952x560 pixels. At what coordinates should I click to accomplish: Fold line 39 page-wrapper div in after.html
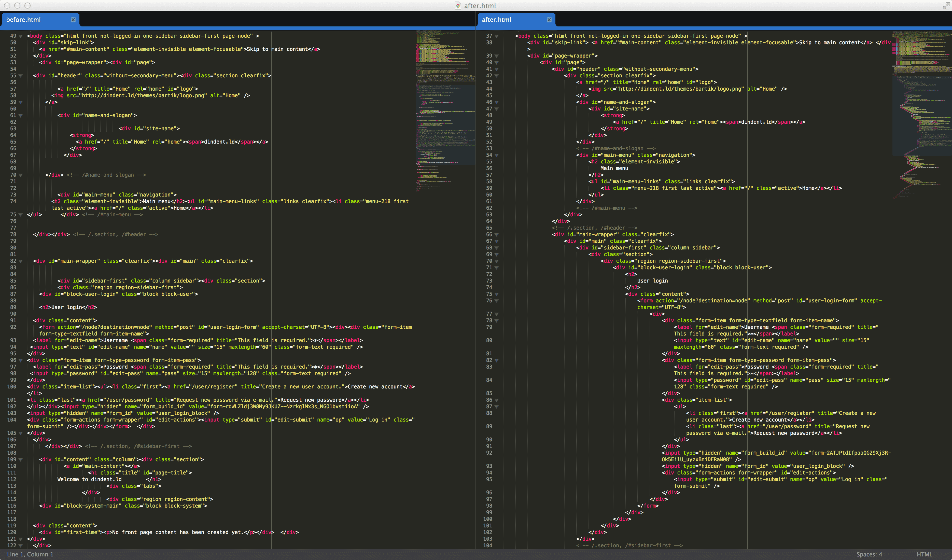click(497, 56)
